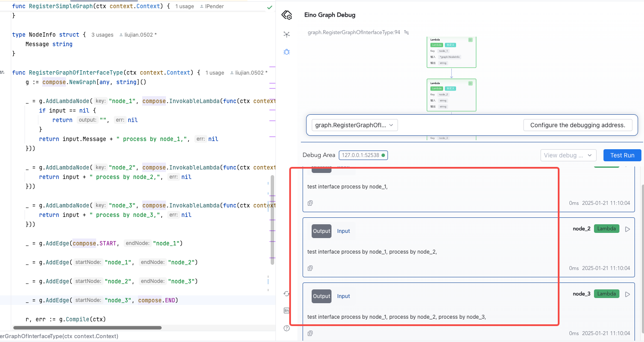Open help via question mark icon
Screen dimensions: 644x342
tap(287, 328)
